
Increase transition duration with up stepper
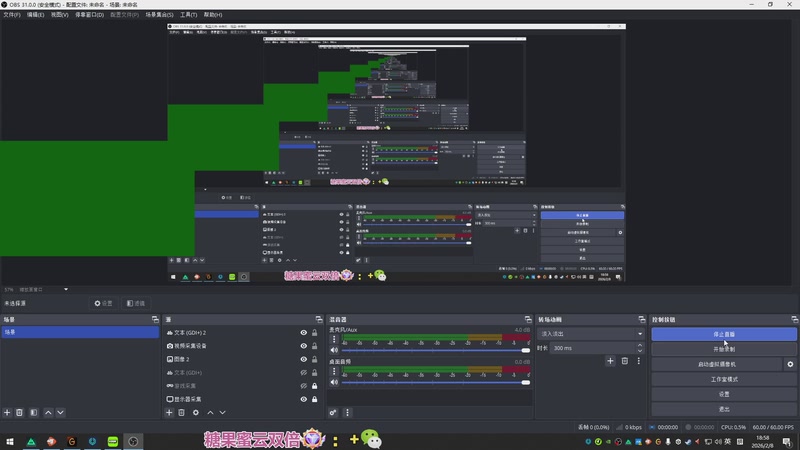point(640,345)
